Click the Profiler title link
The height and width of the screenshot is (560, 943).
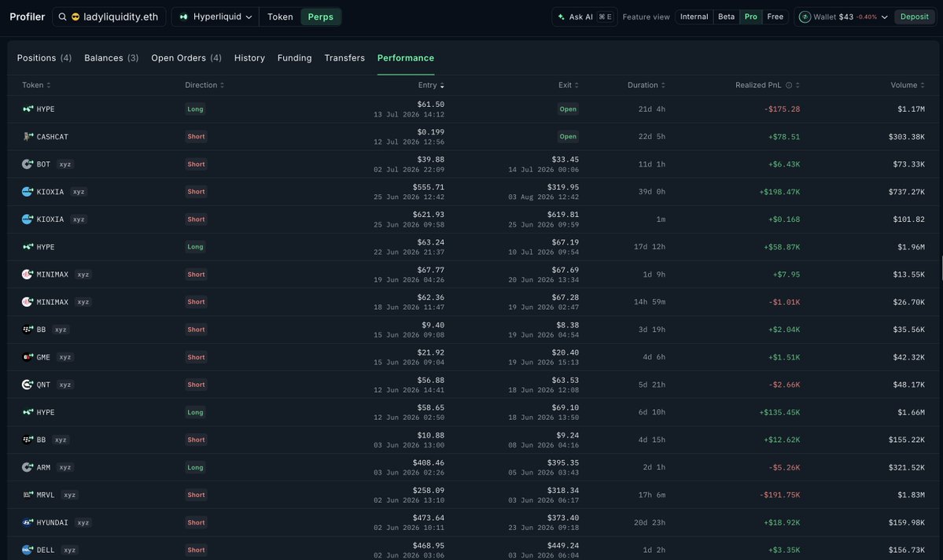tap(27, 17)
